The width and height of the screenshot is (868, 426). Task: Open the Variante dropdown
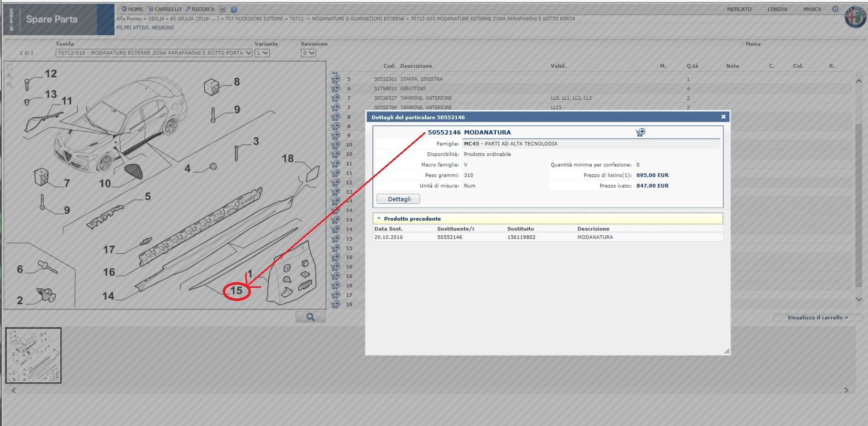pos(262,53)
